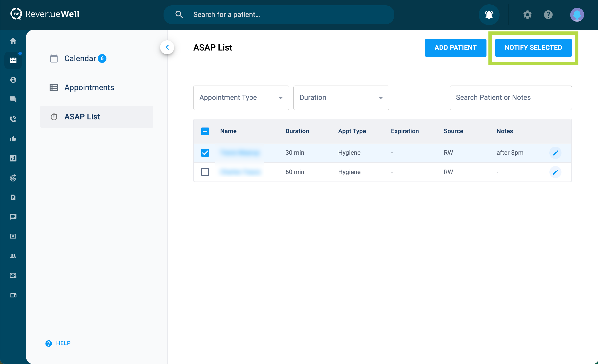
Task: Focus the Search Patient or Notes field
Action: pos(511,98)
